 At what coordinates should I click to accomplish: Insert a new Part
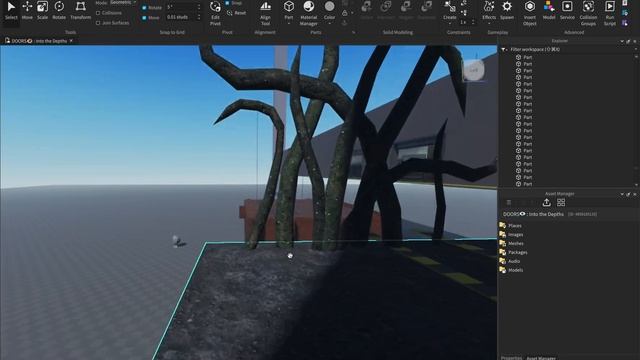click(x=289, y=10)
